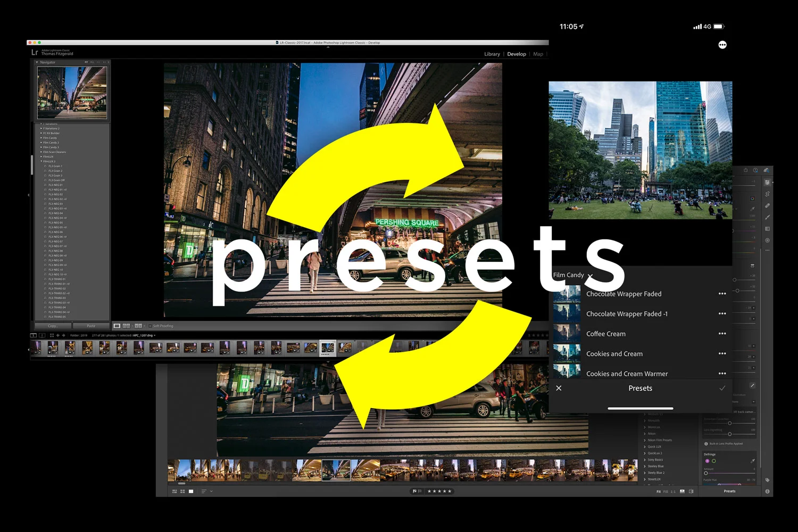This screenshot has height=532, width=798.
Task: Set five-star rating in bottom bar
Action: tap(450, 491)
